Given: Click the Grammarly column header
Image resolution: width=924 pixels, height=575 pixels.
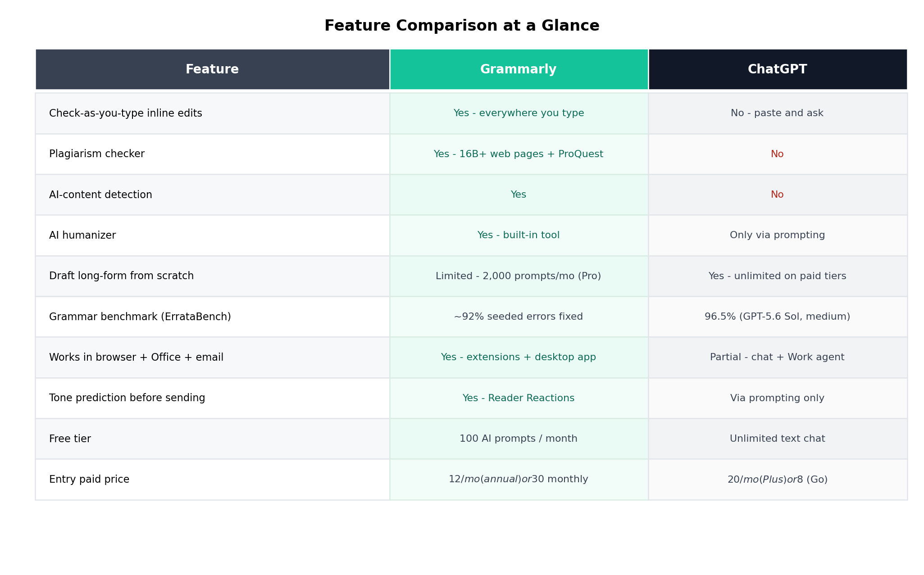Looking at the screenshot, I should [519, 69].
